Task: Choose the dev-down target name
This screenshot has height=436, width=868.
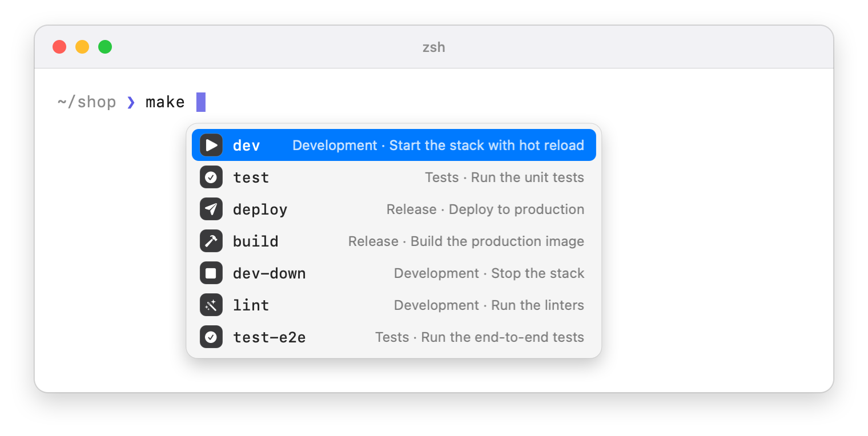Action: tap(270, 273)
